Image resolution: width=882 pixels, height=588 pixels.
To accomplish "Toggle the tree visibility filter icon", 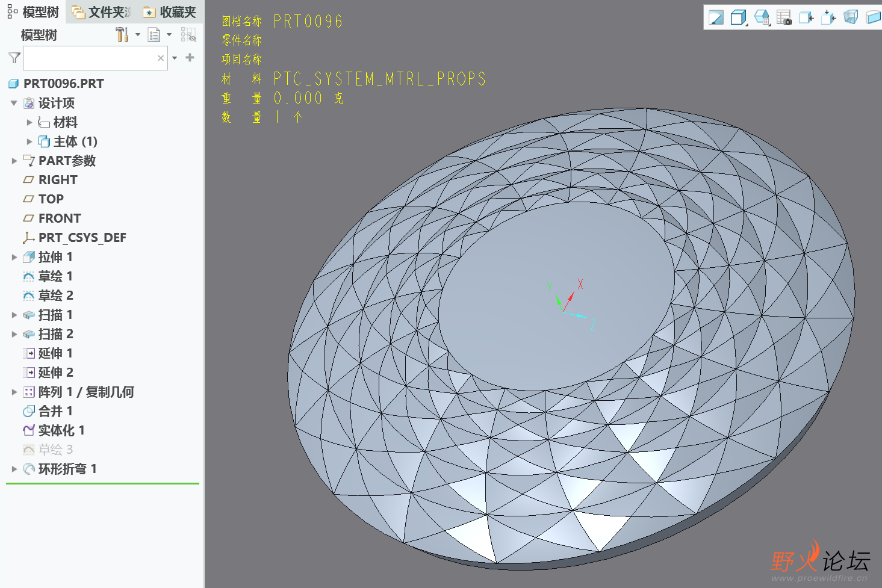I will click(188, 35).
